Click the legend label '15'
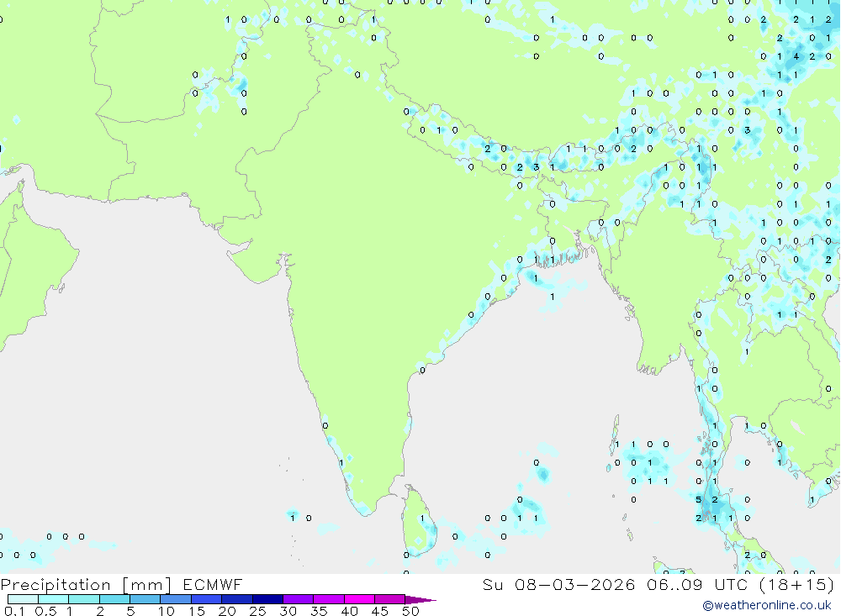Screen dimensions: 841x616 tap(197, 611)
